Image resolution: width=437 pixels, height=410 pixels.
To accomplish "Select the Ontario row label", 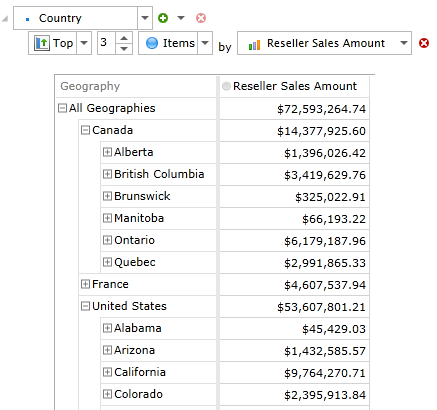I will tap(134, 240).
